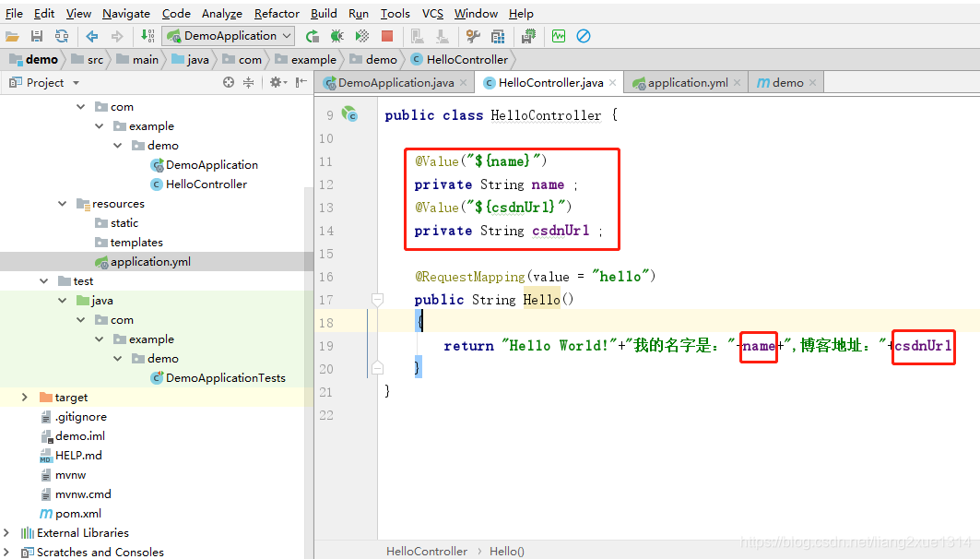Click the Synchronize icon in toolbar

(x=61, y=36)
